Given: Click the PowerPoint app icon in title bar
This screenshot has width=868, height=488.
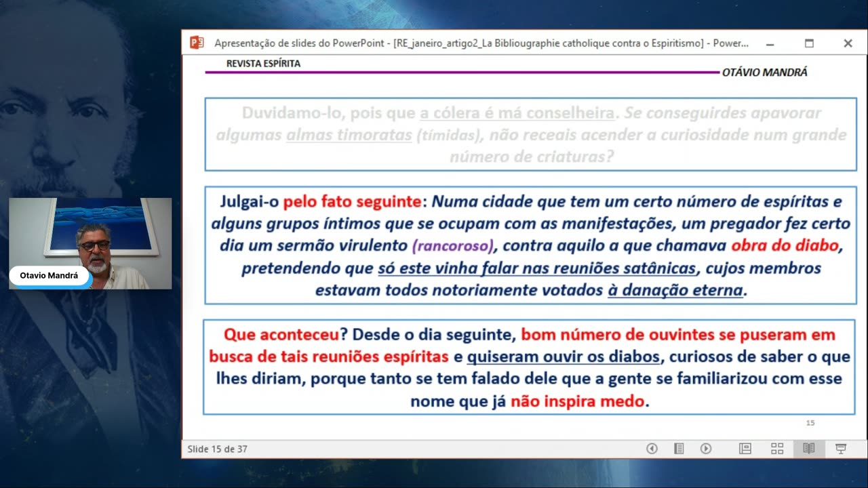Looking at the screenshot, I should [x=197, y=43].
